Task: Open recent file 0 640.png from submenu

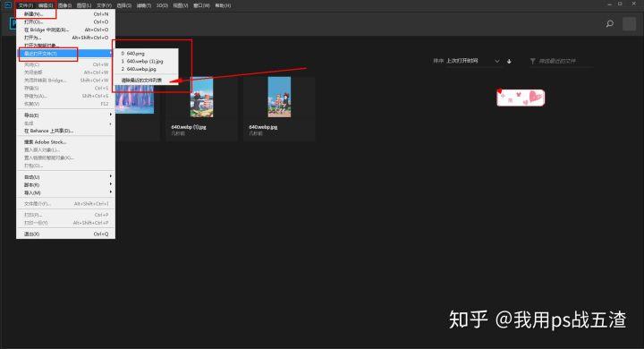Action: (147, 54)
